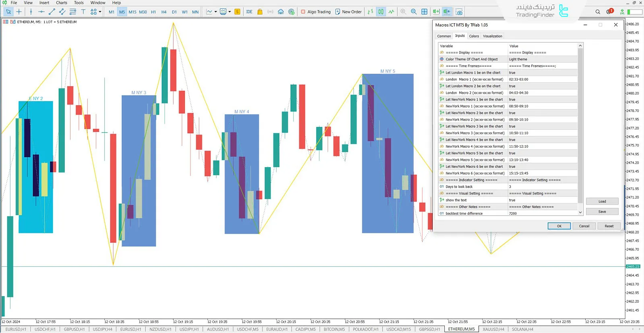Expand the objects shapes dropdown arrow
Viewport: 644px width, 333px height.
pos(100,12)
